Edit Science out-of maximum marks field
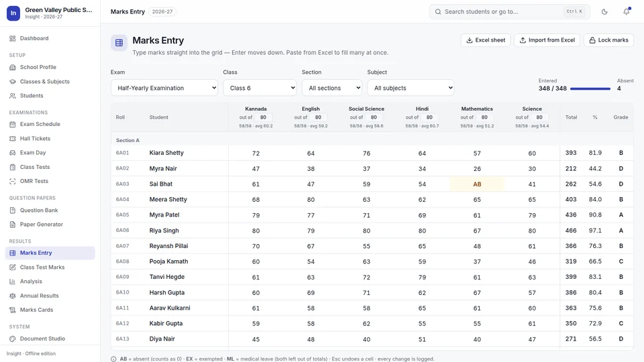Viewport: 644px width, 362px height. (539, 117)
